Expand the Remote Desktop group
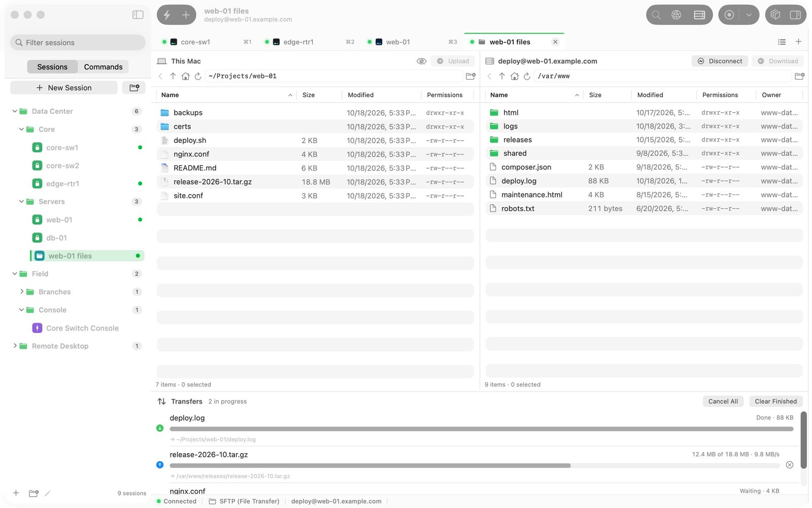The width and height of the screenshot is (812, 508). 15,346
